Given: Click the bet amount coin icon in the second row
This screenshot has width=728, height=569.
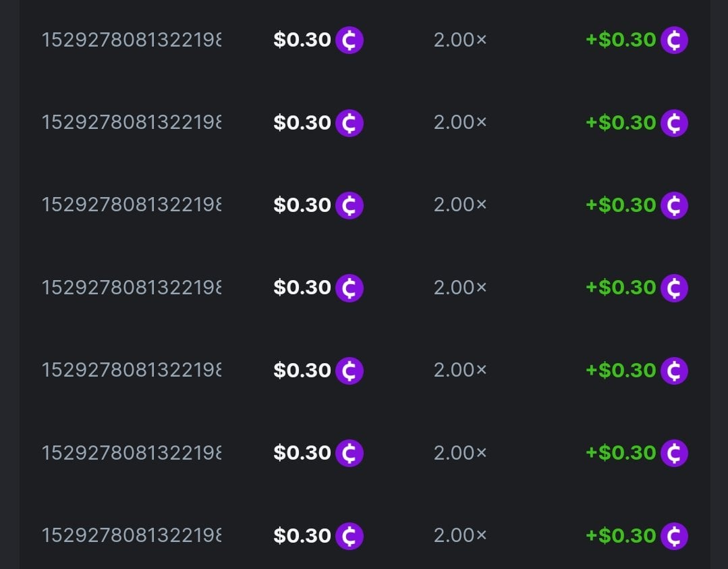Looking at the screenshot, I should [x=349, y=123].
